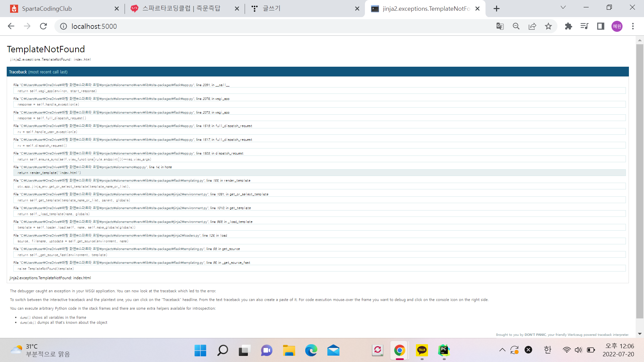This screenshot has width=644, height=362.
Task: Click the 'return self._load_template(name, globals)' line
Action: coord(319,214)
